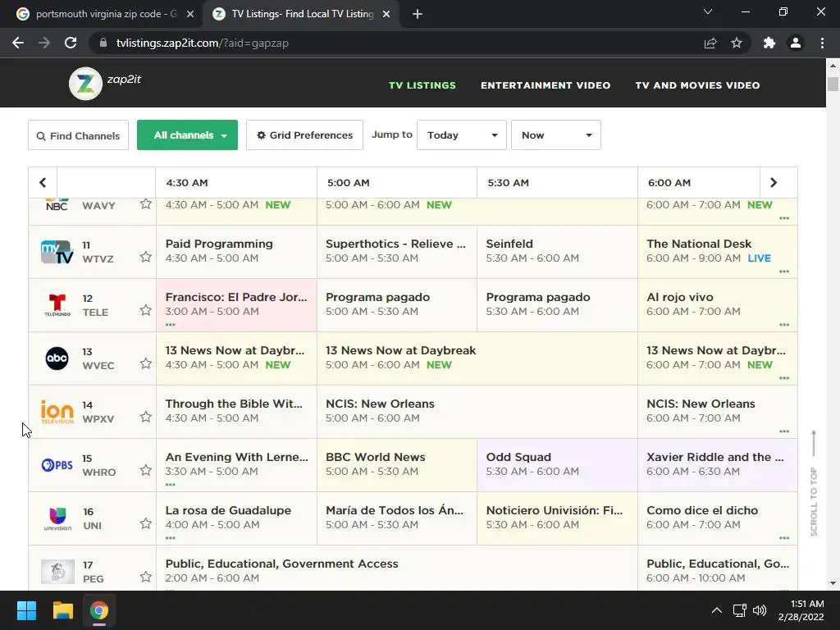This screenshot has height=630, width=840.
Task: Open the share page icon
Action: click(x=710, y=43)
